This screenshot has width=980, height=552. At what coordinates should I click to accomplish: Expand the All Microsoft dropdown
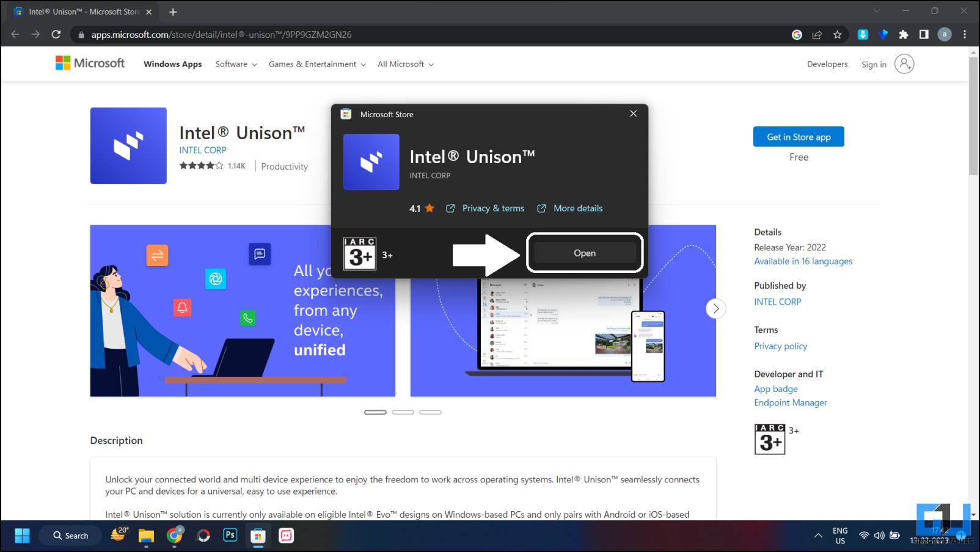click(405, 64)
